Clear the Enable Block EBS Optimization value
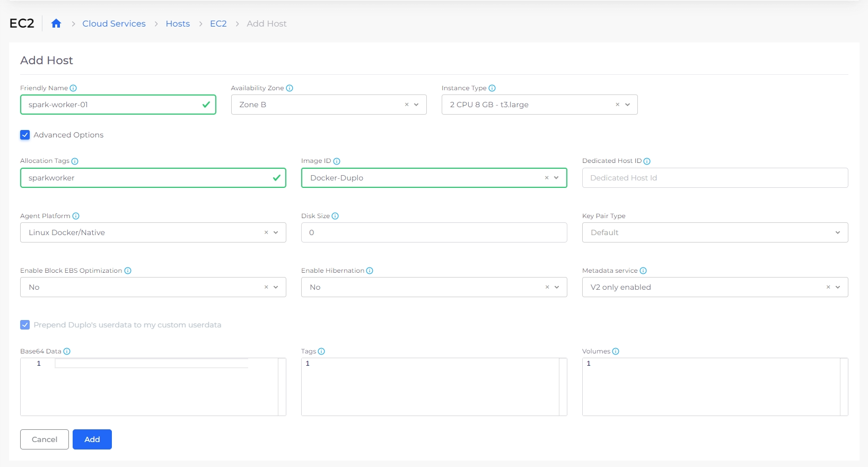Image resolution: width=868 pixels, height=467 pixels. 266,287
